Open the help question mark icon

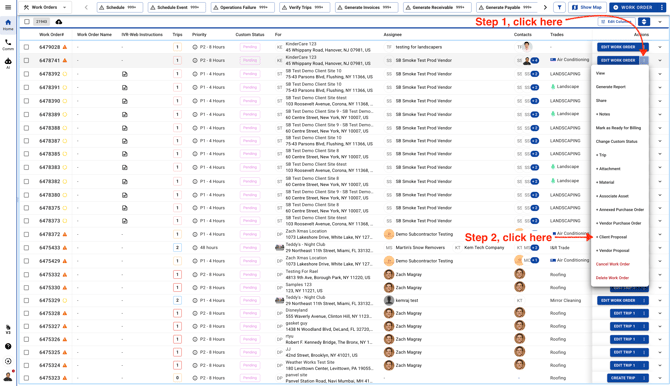pyautogui.click(x=8, y=346)
